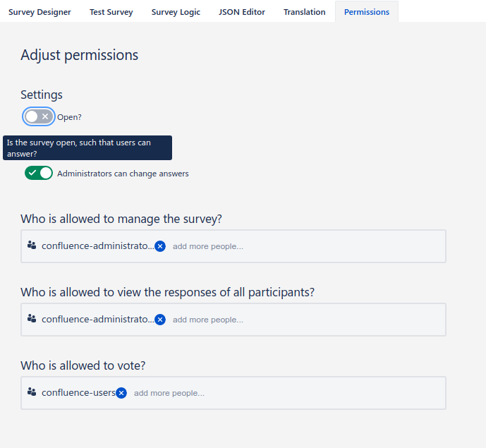Add more people to manage survey
Image resolution: width=486 pixels, height=448 pixels.
(x=208, y=247)
